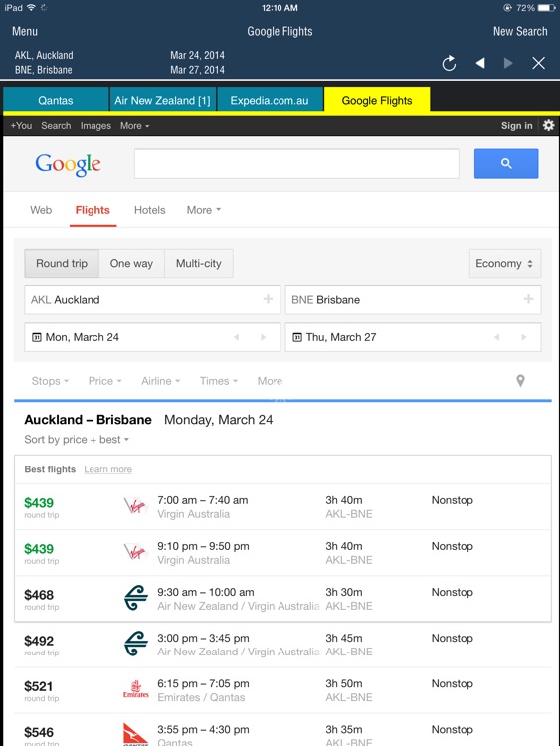
Task: Open the Hotels tab
Action: (x=150, y=210)
